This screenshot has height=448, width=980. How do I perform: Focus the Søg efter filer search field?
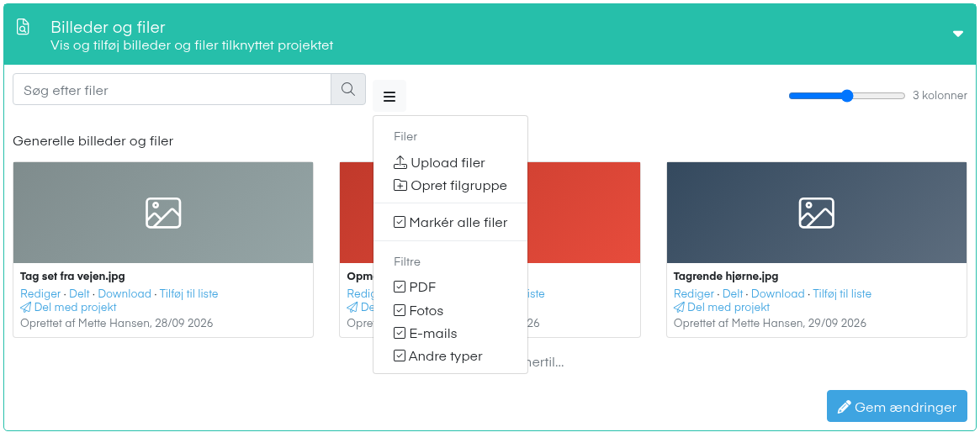172,89
